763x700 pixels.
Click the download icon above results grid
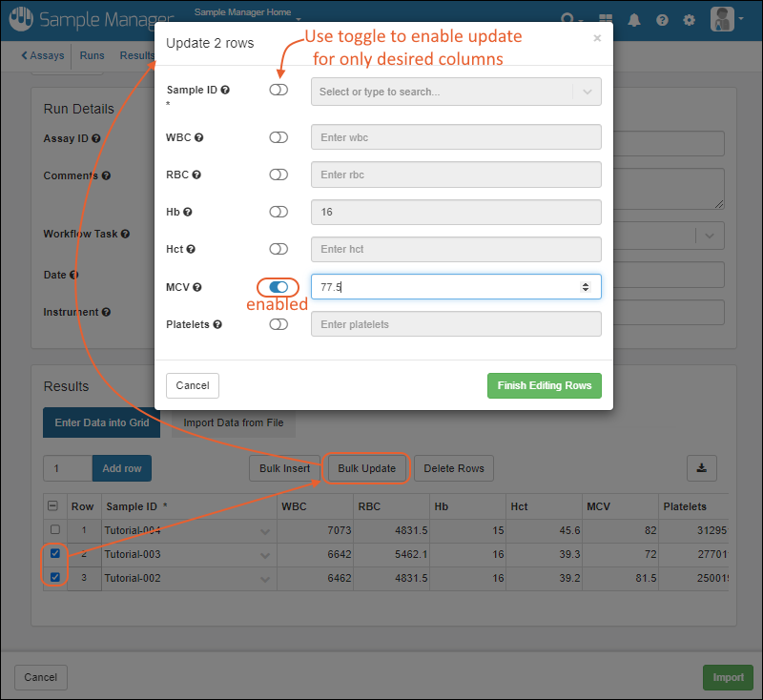click(x=701, y=468)
